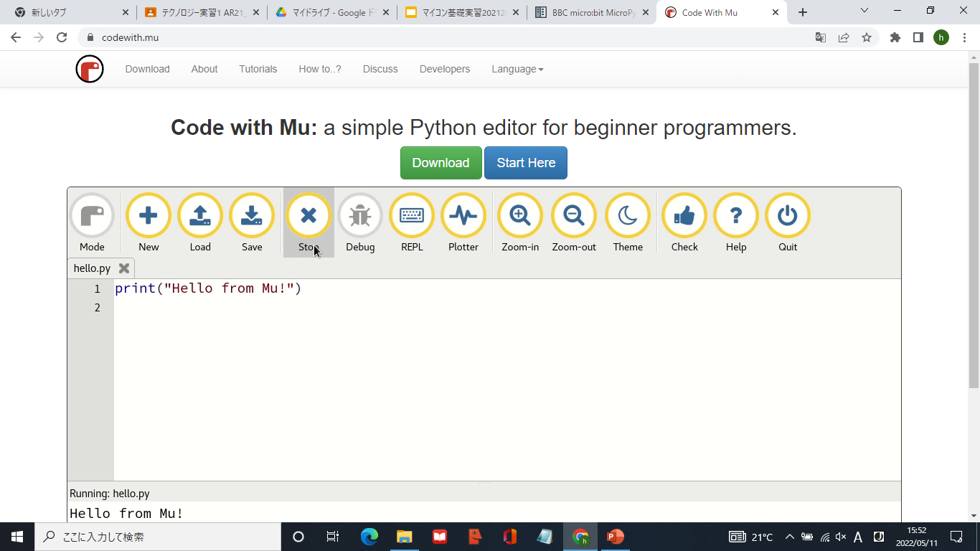Image resolution: width=980 pixels, height=551 pixels.
Task: Switch to the 新しいタブ browser tab
Action: click(x=70, y=12)
